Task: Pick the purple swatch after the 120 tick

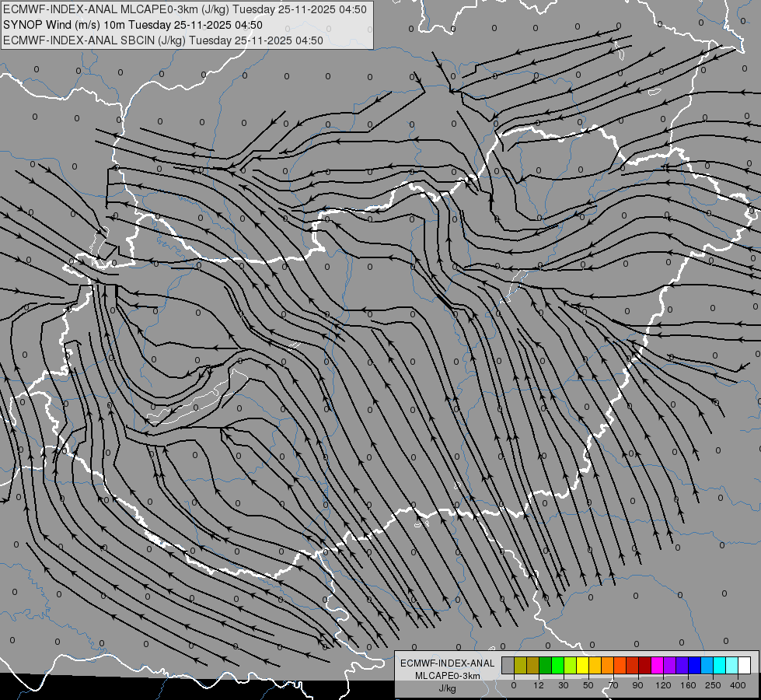Action: click(670, 665)
